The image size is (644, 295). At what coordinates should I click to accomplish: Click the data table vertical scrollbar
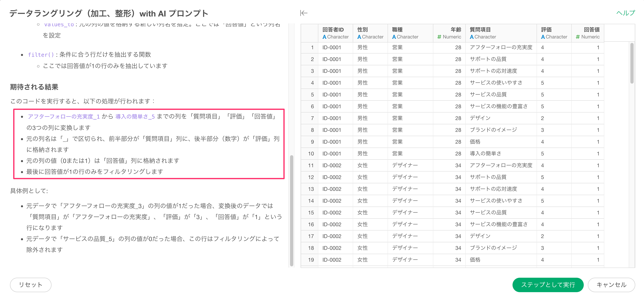click(632, 64)
